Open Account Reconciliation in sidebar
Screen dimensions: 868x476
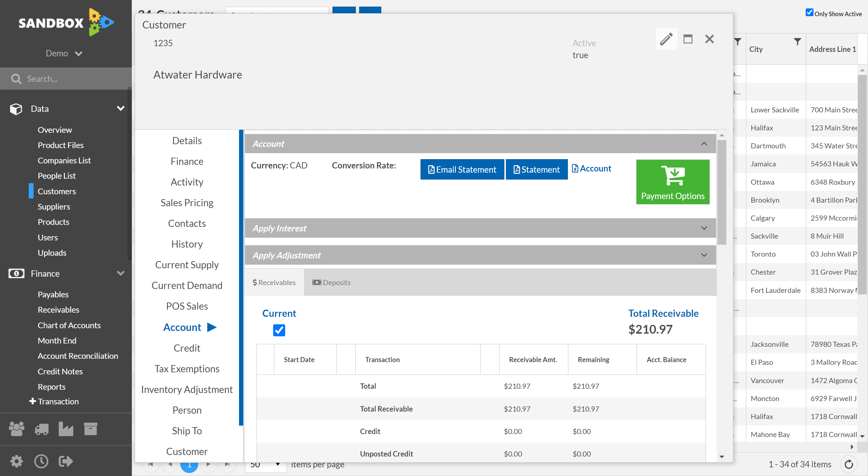click(78, 356)
